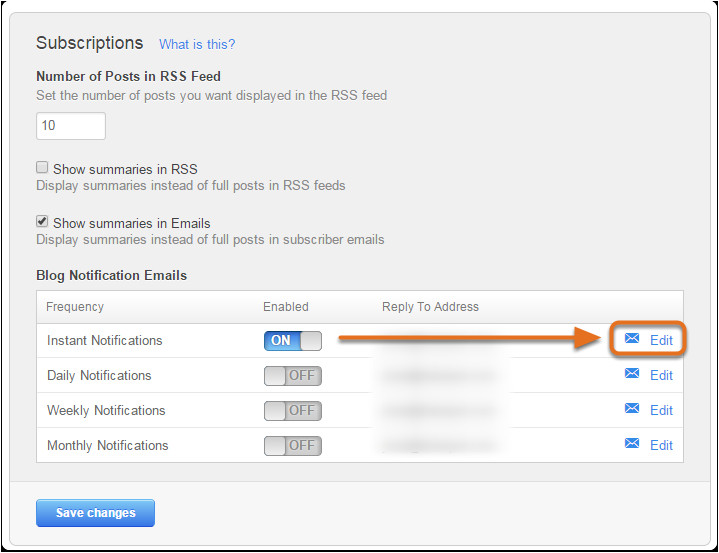Open the Edit link for Daily Notifications

661,375
